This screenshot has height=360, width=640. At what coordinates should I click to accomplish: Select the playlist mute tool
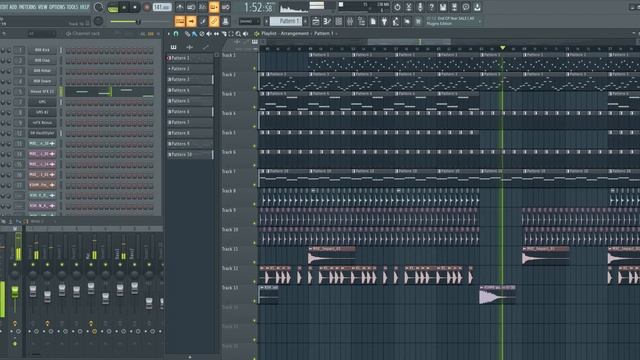tap(209, 34)
